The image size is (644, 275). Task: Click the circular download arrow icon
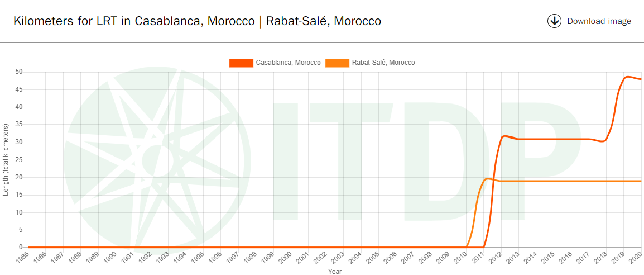554,21
